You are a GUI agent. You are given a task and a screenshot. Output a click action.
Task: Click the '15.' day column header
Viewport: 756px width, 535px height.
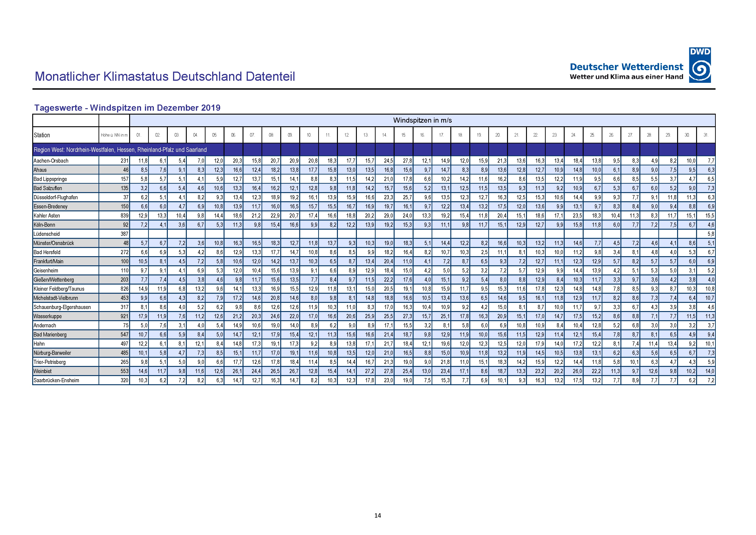[x=403, y=135]
